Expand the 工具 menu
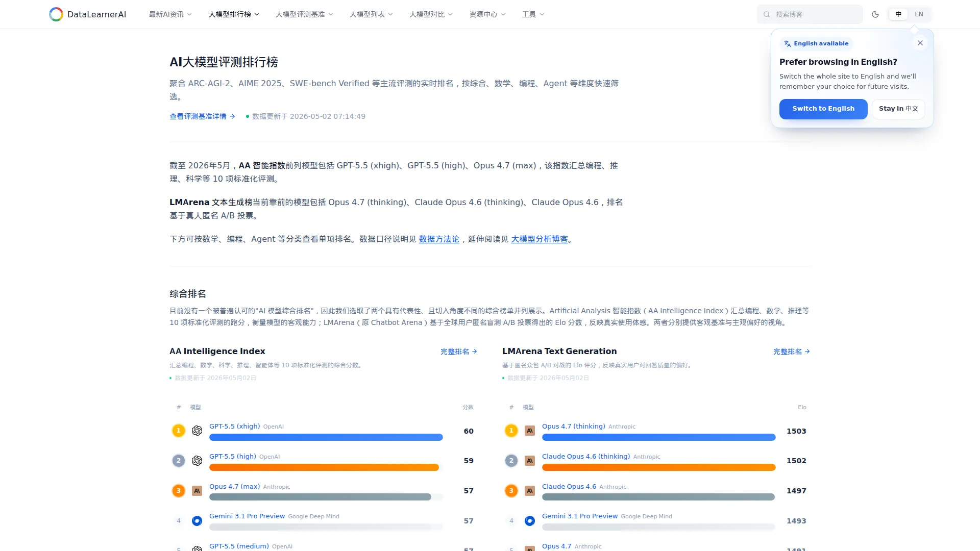980x551 pixels. [533, 14]
